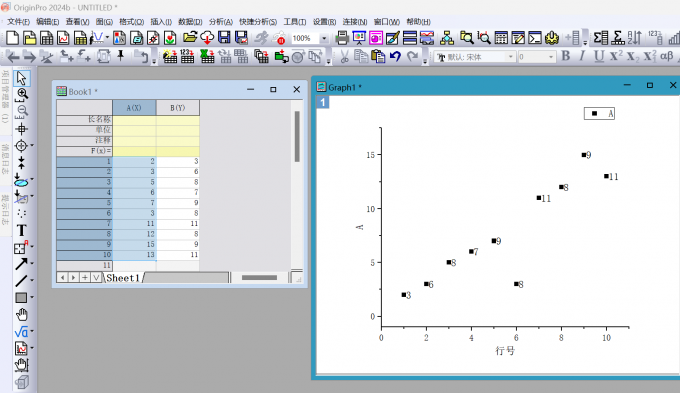Click the Undo arrow icon
This screenshot has width=680, height=393.
point(395,56)
